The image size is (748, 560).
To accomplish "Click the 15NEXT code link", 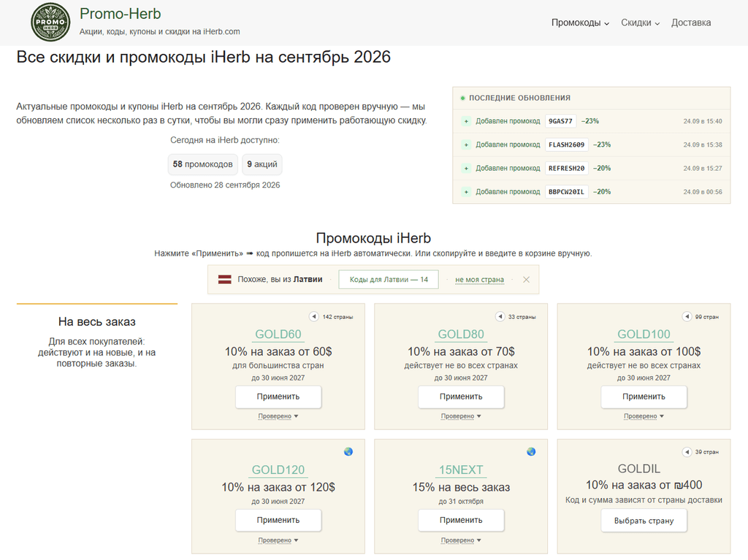I will [x=461, y=470].
